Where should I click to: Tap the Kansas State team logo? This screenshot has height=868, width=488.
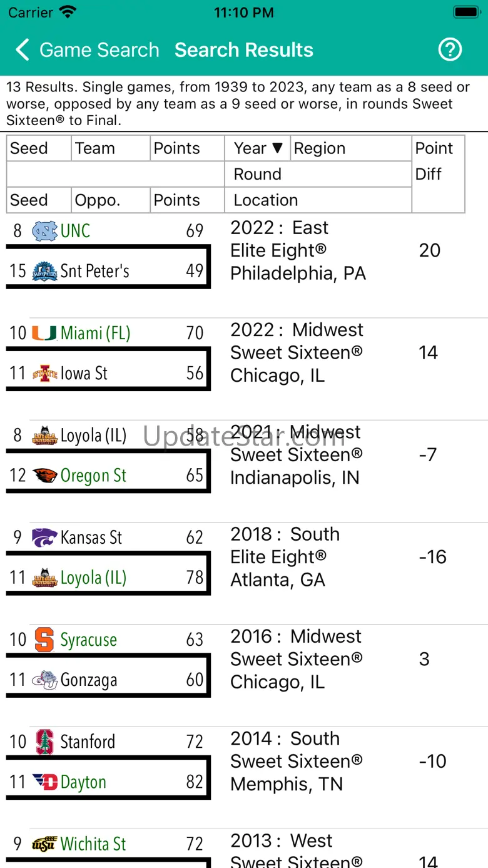[x=44, y=538]
